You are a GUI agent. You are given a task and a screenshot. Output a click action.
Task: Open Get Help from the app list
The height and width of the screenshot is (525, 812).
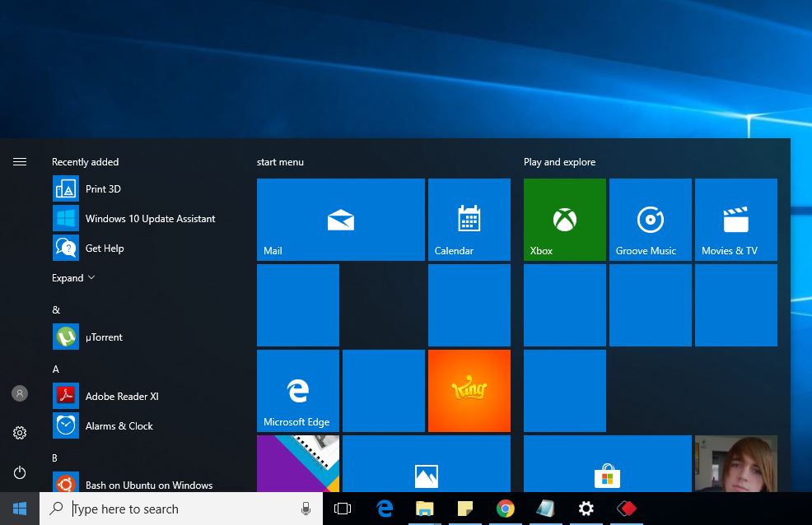(105, 248)
